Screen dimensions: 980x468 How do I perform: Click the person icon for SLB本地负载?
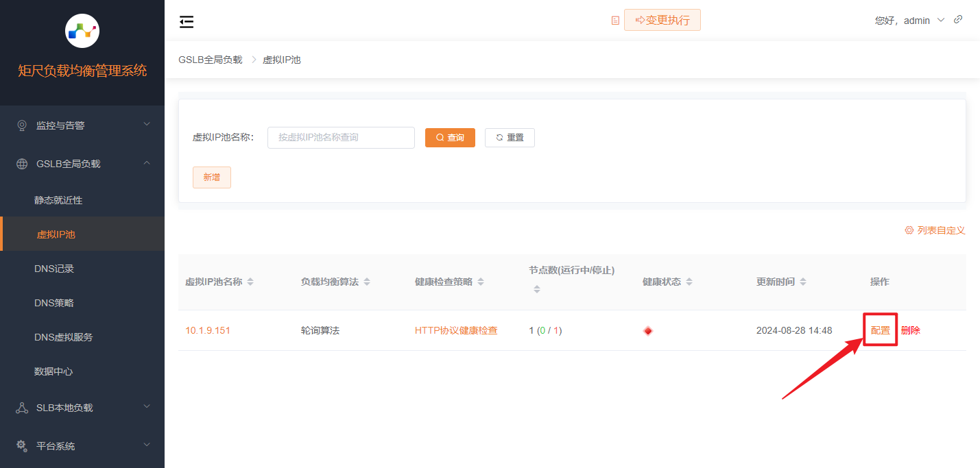tap(21, 407)
